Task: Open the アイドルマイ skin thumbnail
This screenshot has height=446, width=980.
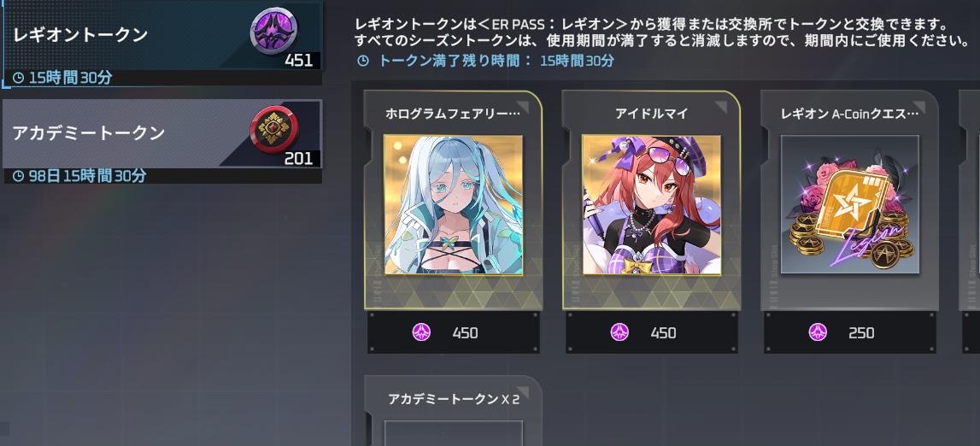Action: [651, 205]
